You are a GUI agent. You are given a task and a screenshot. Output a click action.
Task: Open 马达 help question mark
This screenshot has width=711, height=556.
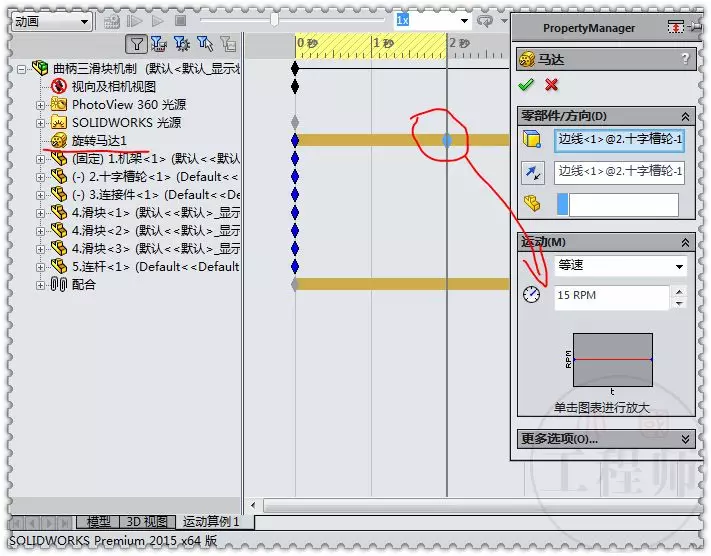coord(685,59)
